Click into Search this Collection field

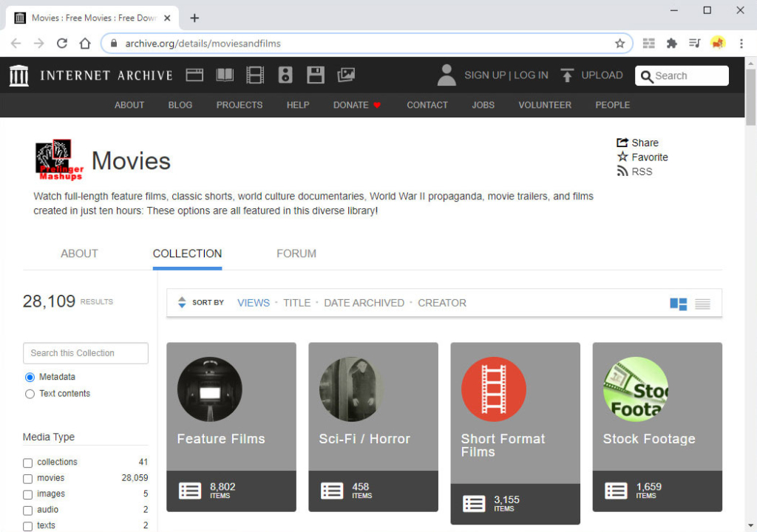point(86,353)
